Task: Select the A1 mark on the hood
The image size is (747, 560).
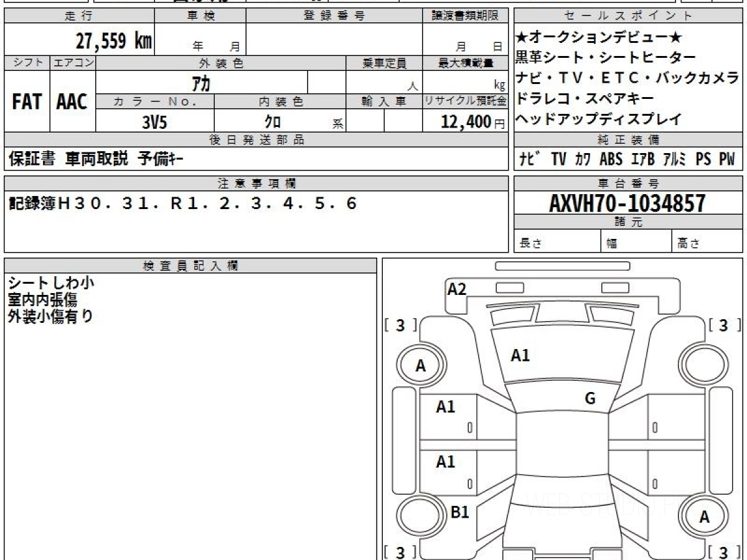Action: (x=520, y=355)
